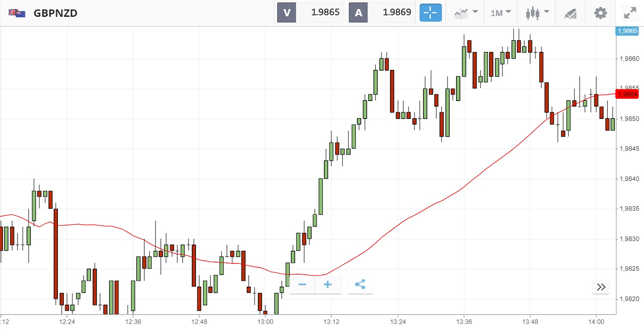Open the compare instruments dropdown
This screenshot has width=644, height=330.
(466, 13)
